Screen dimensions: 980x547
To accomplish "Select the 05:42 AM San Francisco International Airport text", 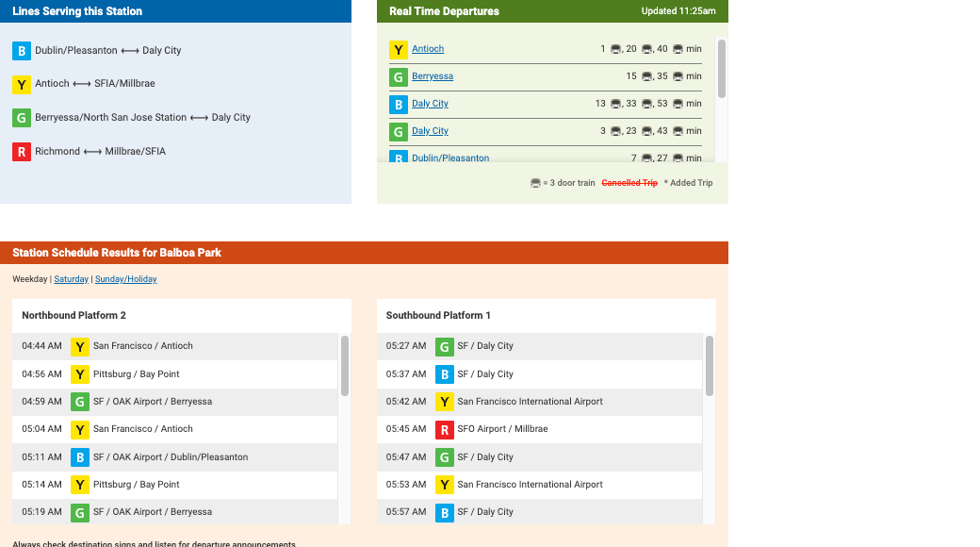I will (530, 401).
